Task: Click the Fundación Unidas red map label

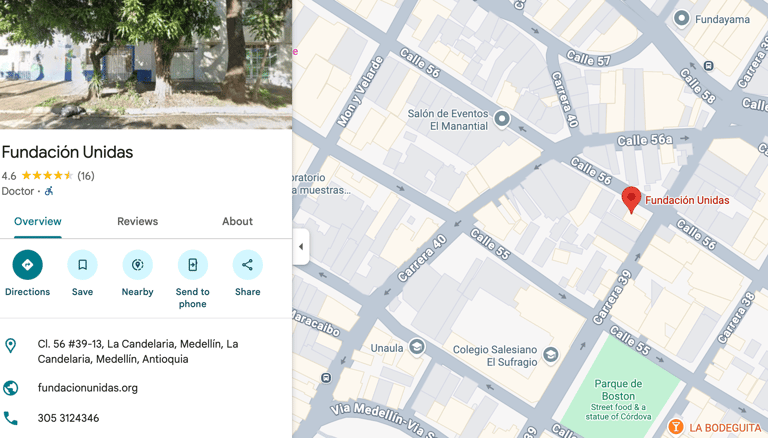Action: (687, 200)
